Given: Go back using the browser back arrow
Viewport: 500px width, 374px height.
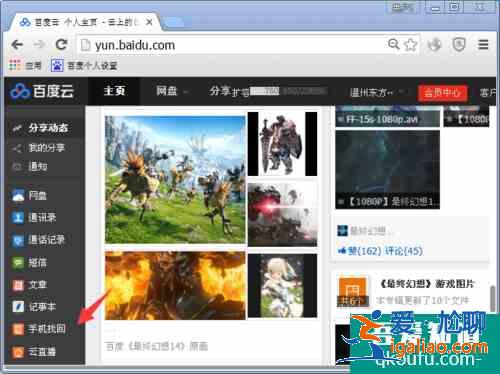Looking at the screenshot, I should [17, 45].
